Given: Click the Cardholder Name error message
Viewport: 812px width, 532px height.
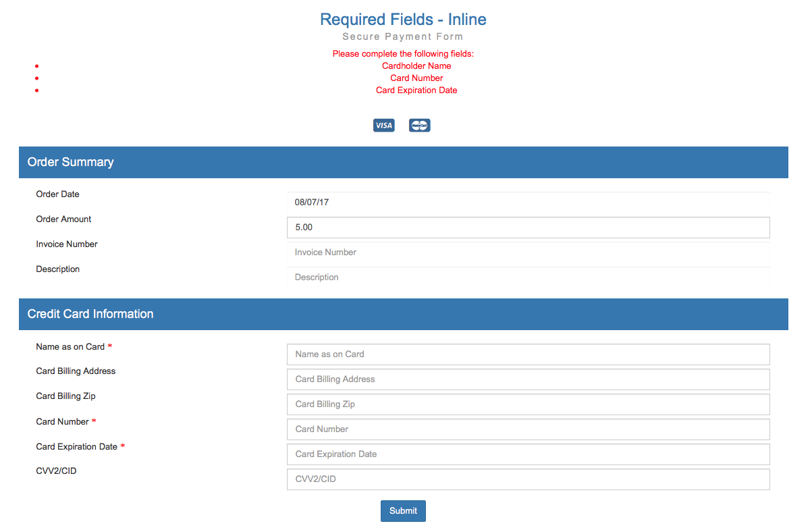Looking at the screenshot, I should click(416, 65).
